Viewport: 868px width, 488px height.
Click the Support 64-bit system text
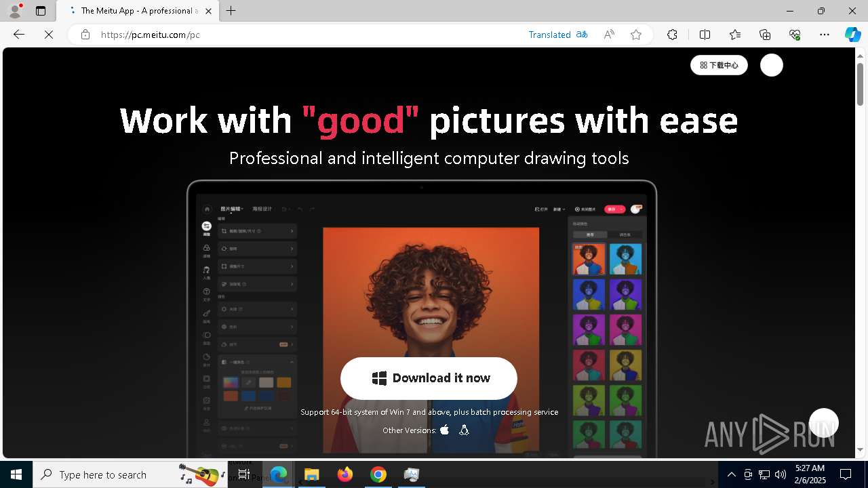pyautogui.click(x=429, y=412)
